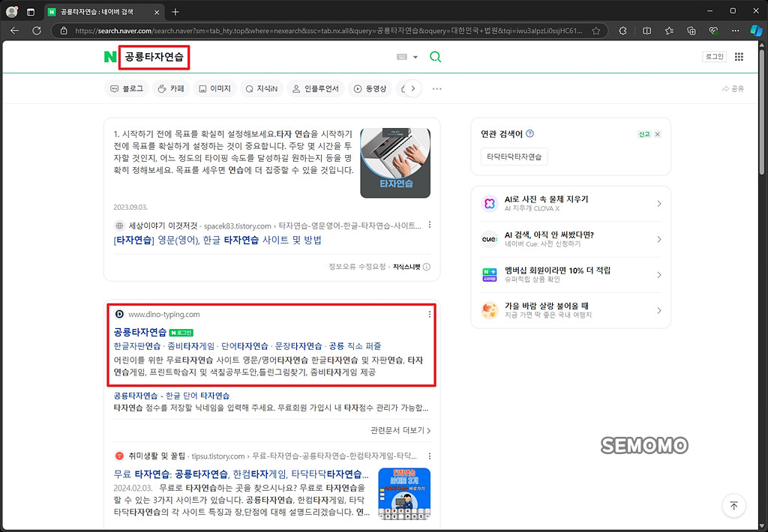Click the 타닥타닥타자연습 related keyword
Image resolution: width=768 pixels, height=532 pixels.
(x=514, y=157)
